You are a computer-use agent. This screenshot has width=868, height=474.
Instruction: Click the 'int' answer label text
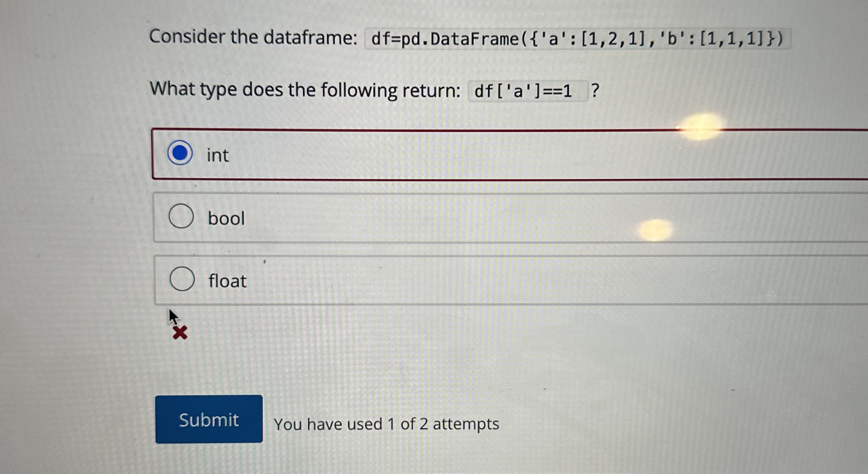218,155
